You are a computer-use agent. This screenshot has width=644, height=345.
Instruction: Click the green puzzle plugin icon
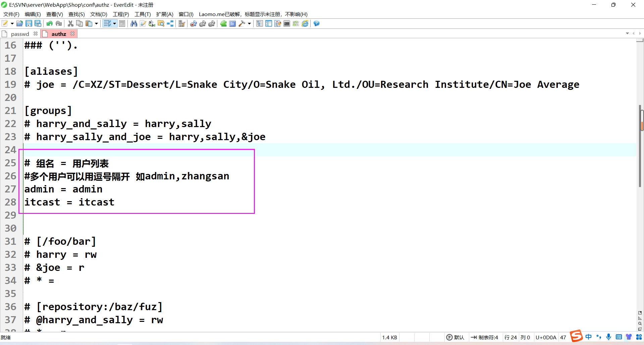(x=223, y=23)
